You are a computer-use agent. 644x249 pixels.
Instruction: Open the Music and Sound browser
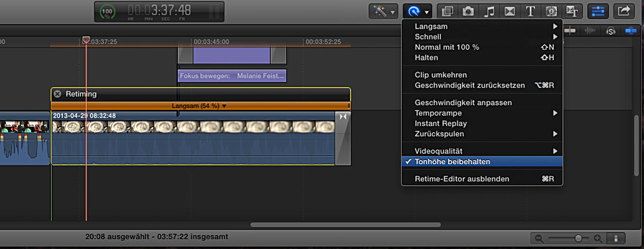[x=489, y=11]
